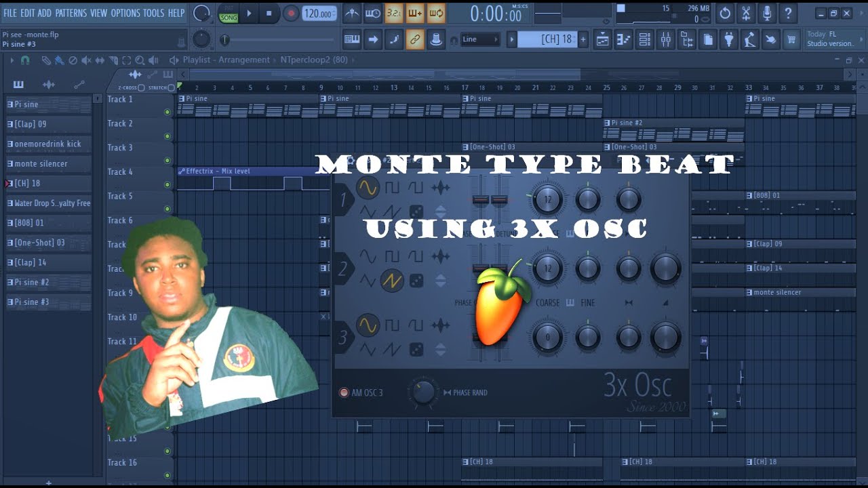Open the PATTERNS menu

tap(71, 13)
